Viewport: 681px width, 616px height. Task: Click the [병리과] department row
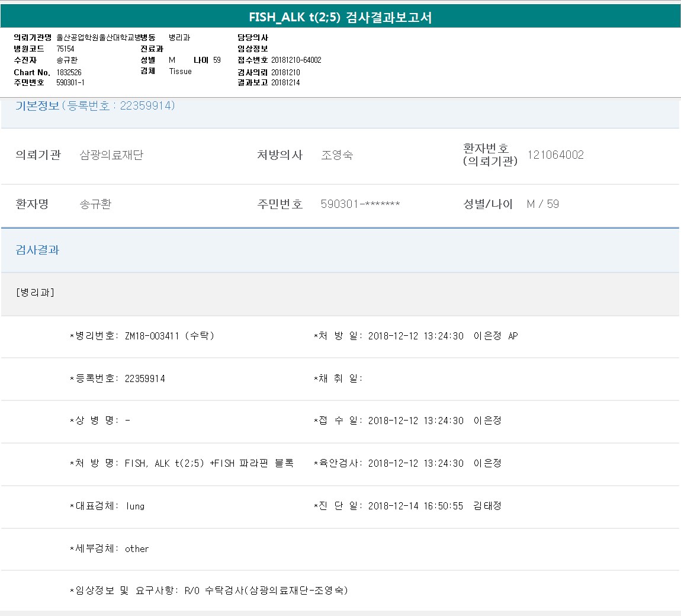point(36,293)
